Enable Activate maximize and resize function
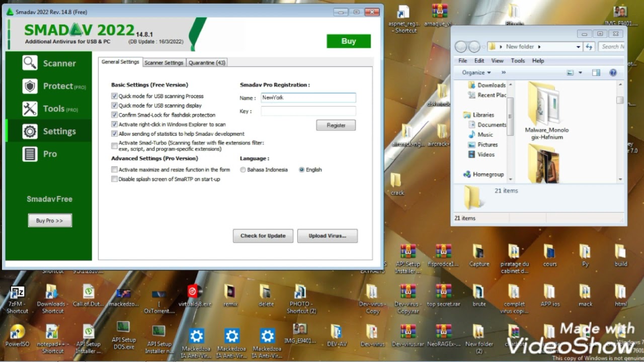 click(115, 170)
